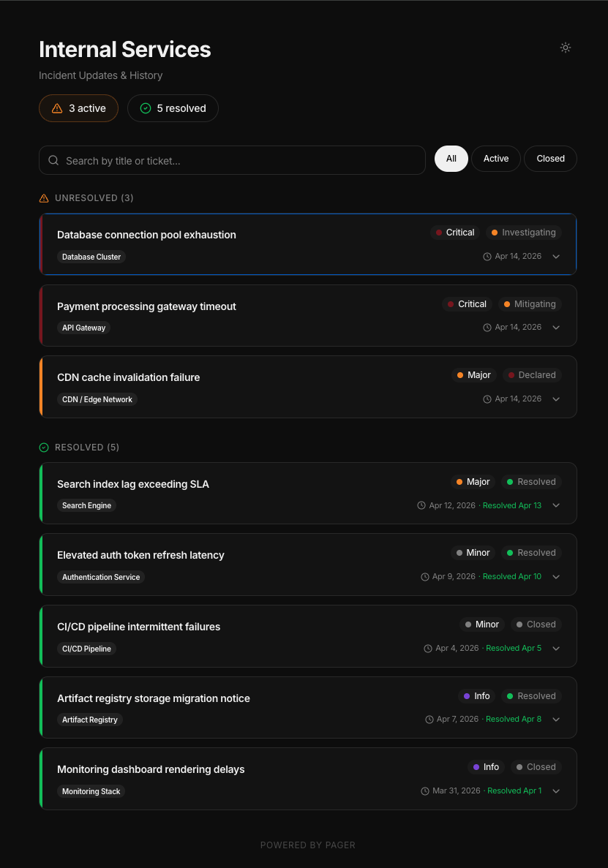Screen dimensions: 608x868
Task: Click the clock icon on Search index lag card
Action: 421,505
